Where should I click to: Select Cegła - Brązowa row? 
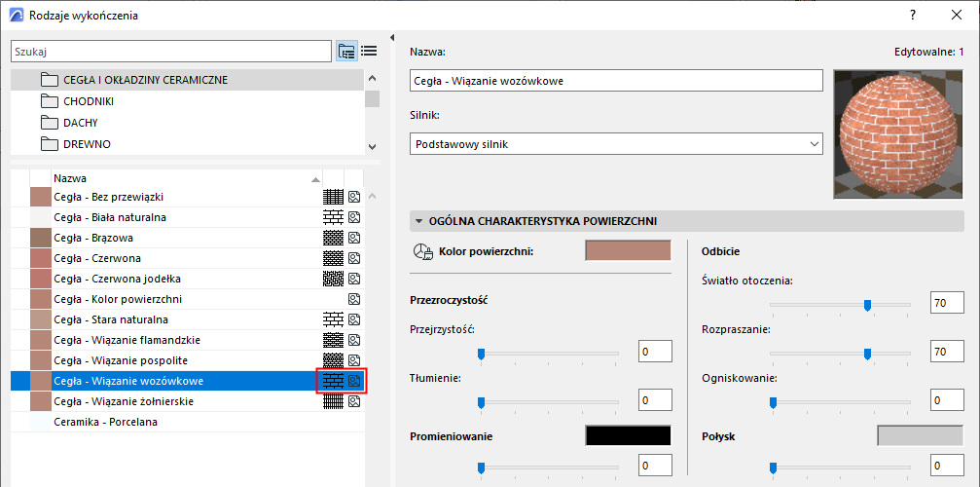tap(187, 239)
